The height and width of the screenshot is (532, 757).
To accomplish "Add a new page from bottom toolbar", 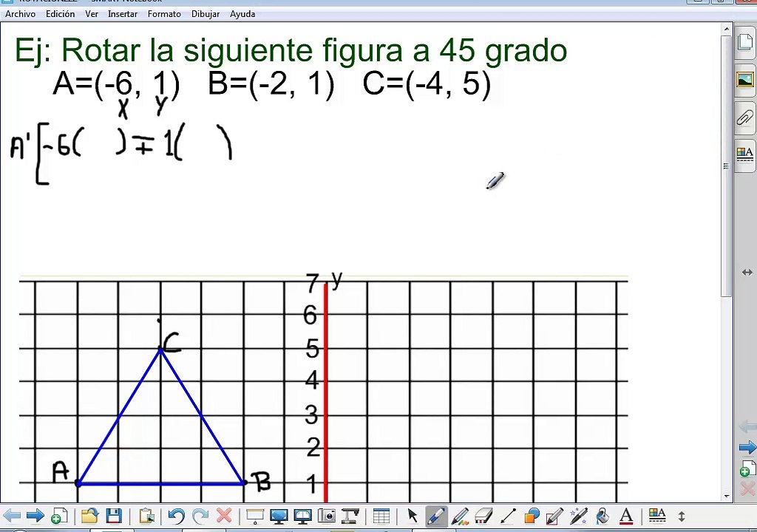I will (59, 516).
